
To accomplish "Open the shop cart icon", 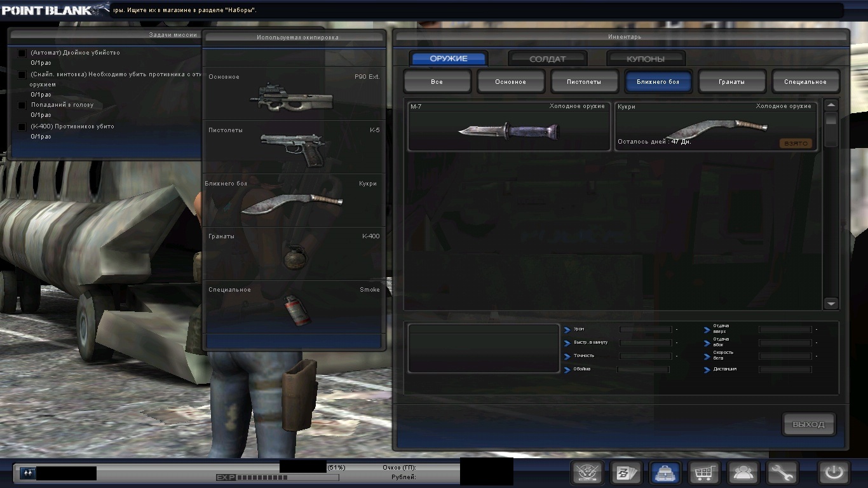I will pos(704,473).
